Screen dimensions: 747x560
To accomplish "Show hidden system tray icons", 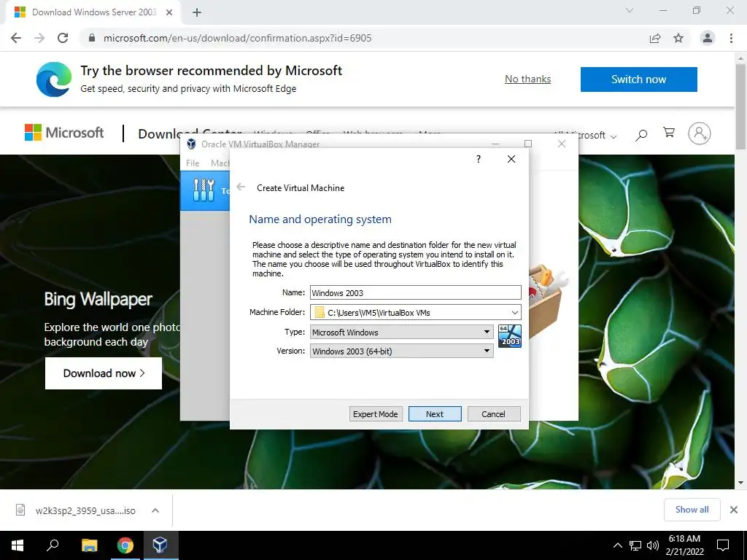I will tap(617, 545).
